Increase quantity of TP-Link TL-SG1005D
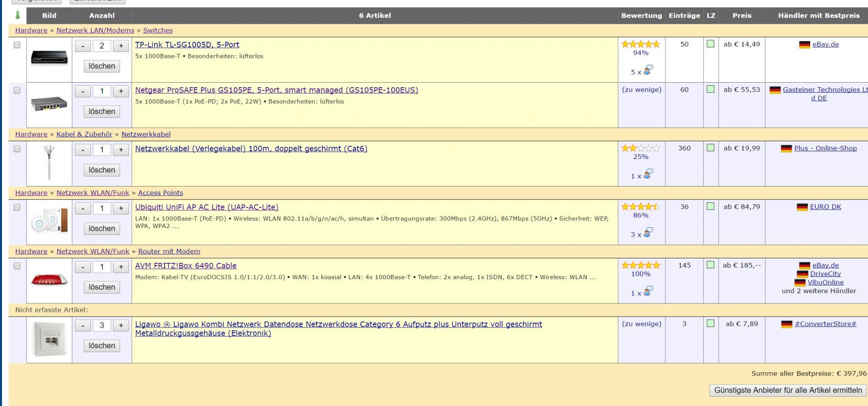This screenshot has height=406, width=868. 121,46
